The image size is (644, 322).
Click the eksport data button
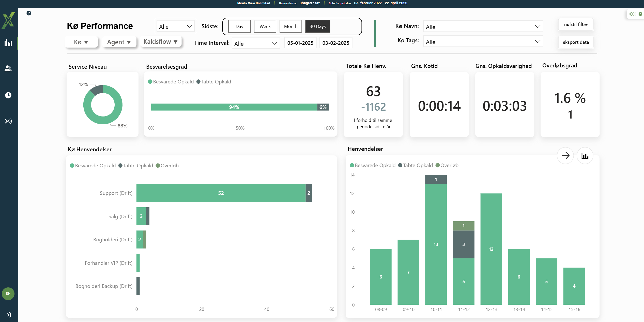(576, 42)
